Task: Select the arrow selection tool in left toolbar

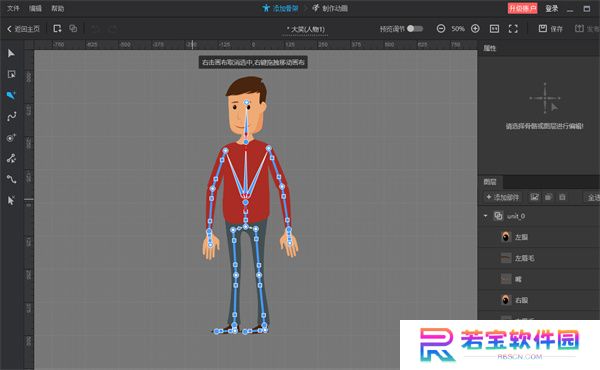Action: 11,53
